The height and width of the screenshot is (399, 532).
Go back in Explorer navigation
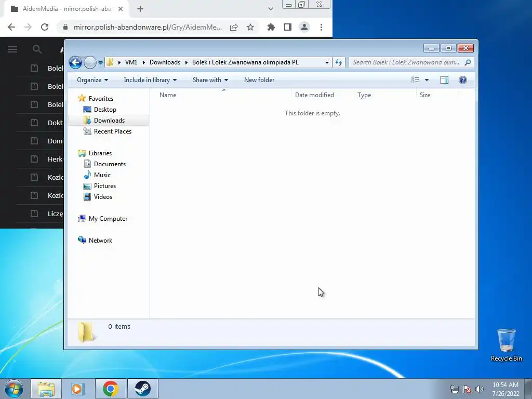[75, 62]
